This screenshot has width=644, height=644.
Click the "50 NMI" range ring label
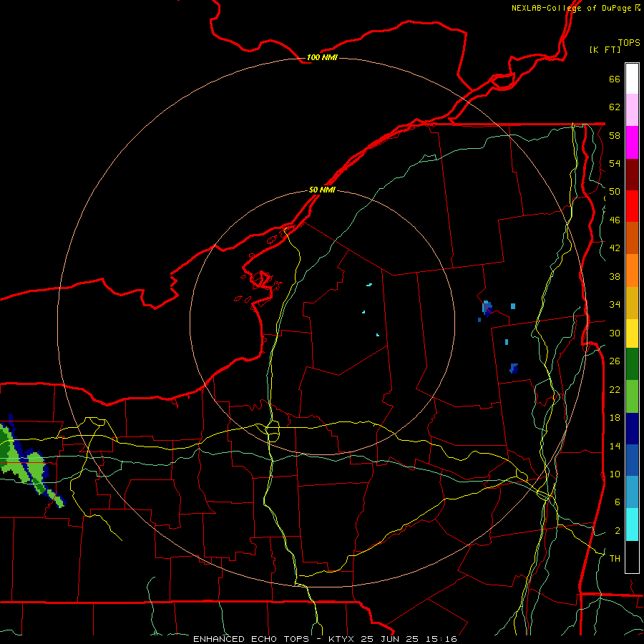point(322,190)
